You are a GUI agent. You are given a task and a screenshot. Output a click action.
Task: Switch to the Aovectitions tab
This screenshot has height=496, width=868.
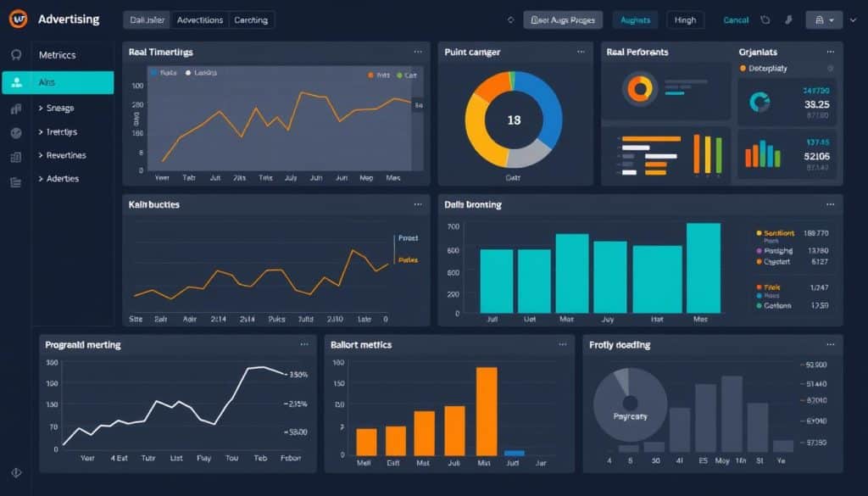tap(200, 20)
